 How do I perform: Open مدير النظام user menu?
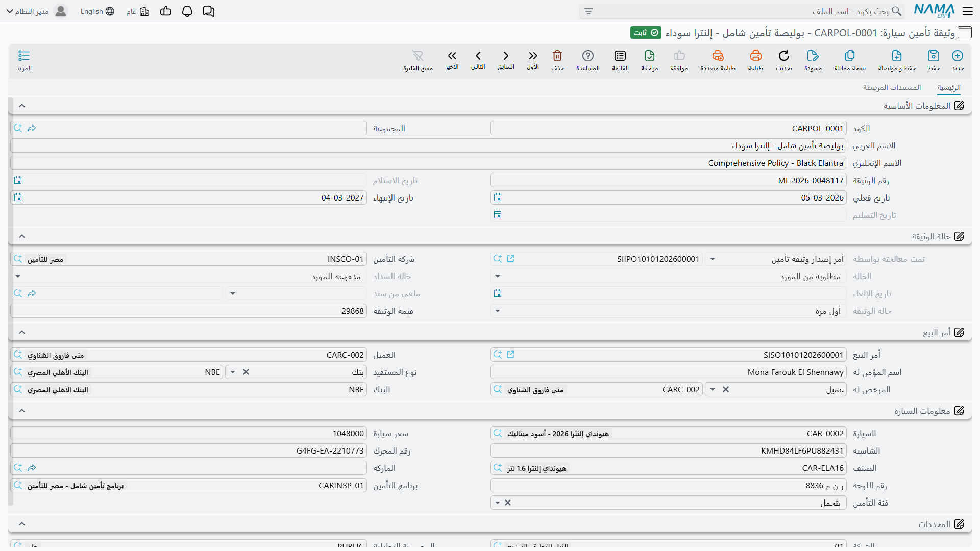pyautogui.click(x=37, y=11)
